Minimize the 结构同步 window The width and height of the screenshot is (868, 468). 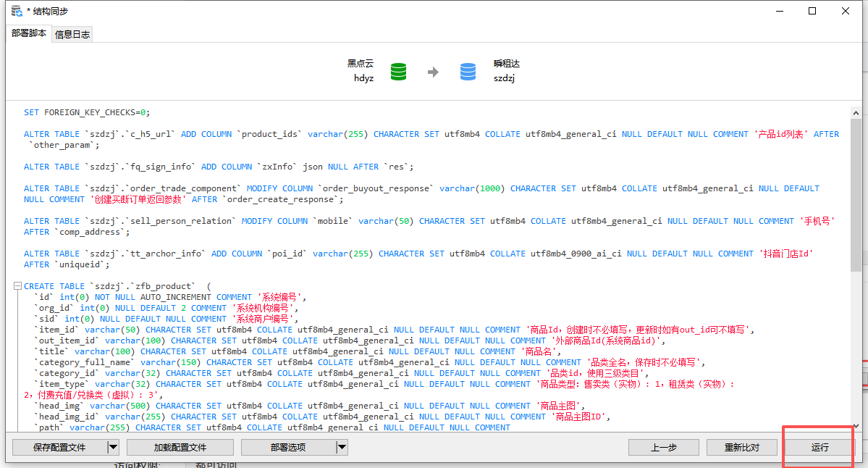(780, 11)
